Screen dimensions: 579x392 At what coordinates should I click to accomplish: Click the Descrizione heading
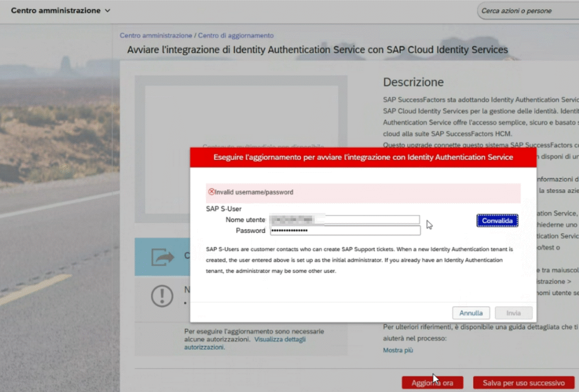click(x=413, y=82)
